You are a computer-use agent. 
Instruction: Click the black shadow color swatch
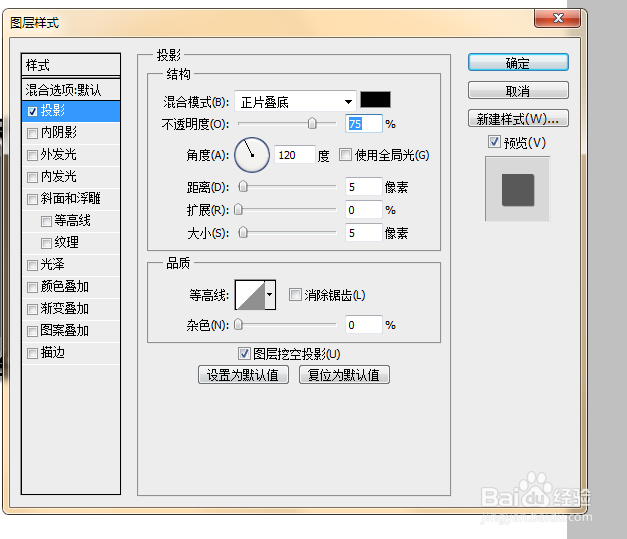375,100
